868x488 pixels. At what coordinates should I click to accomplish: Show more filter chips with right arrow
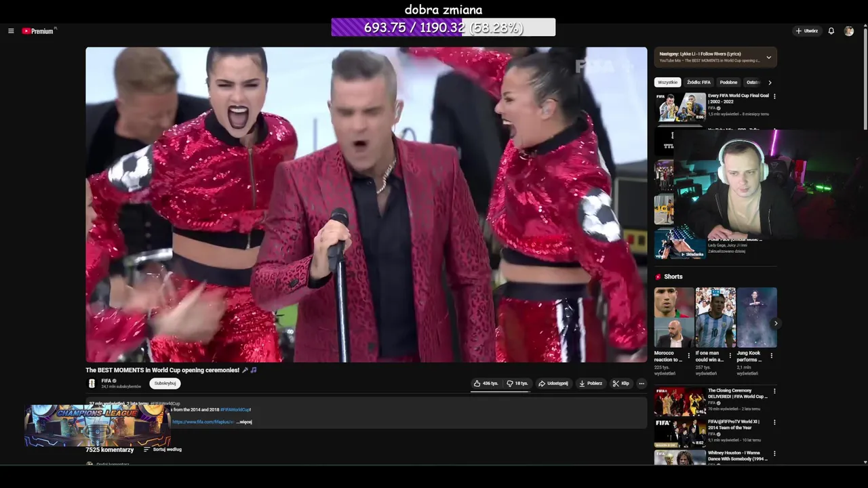point(770,83)
